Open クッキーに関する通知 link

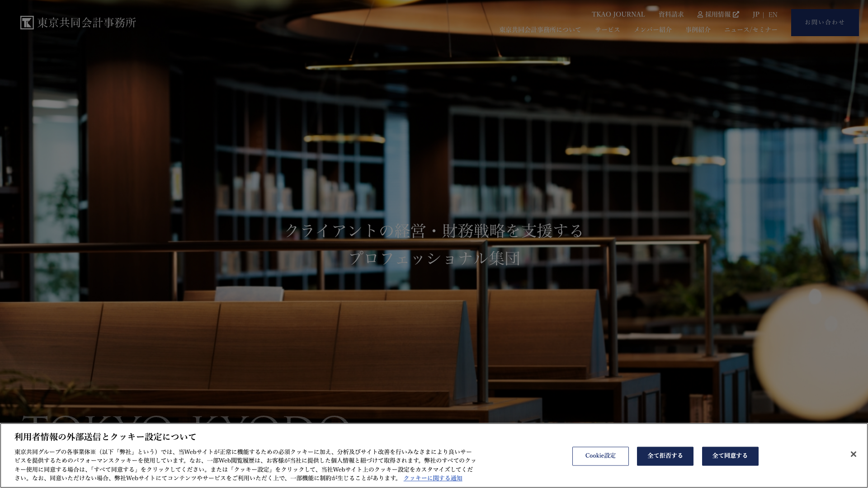coord(433,478)
